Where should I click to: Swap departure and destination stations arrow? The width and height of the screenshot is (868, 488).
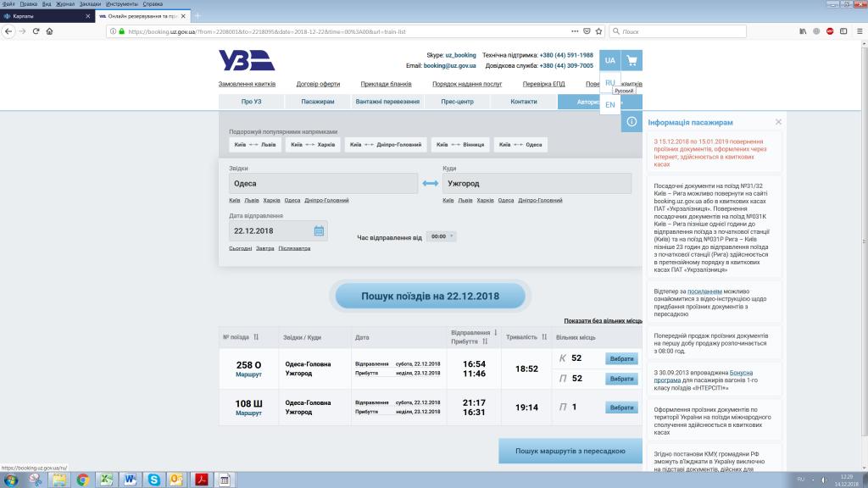click(x=431, y=183)
